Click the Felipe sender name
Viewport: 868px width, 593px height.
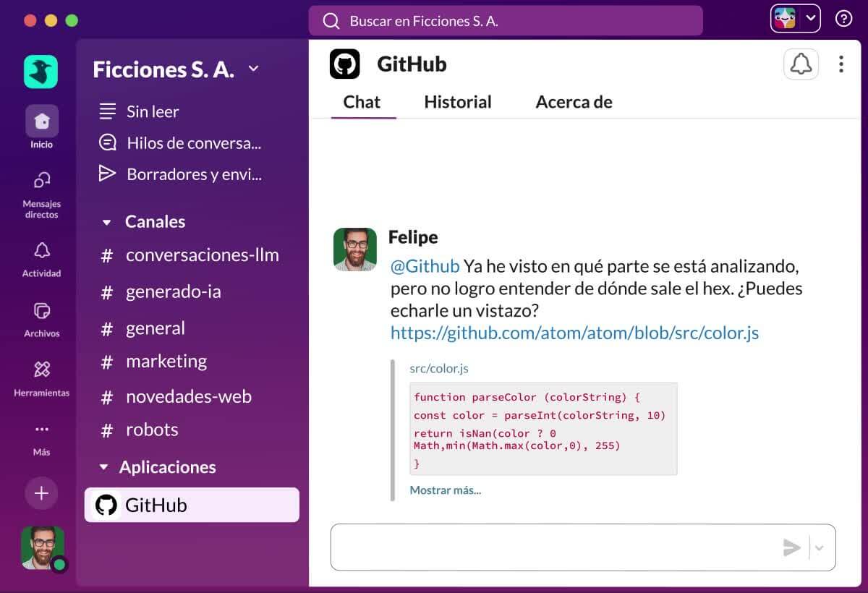point(413,237)
